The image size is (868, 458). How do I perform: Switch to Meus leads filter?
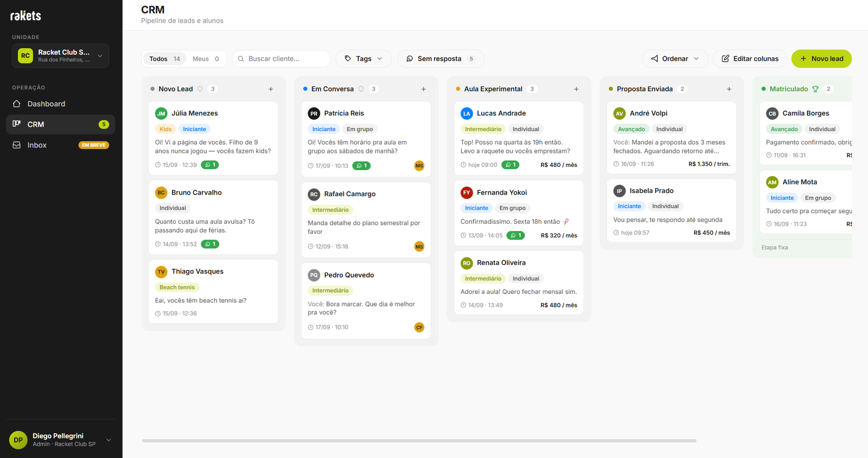coord(206,59)
